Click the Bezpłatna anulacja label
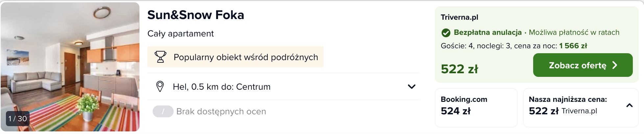644x136 pixels. coord(487,33)
